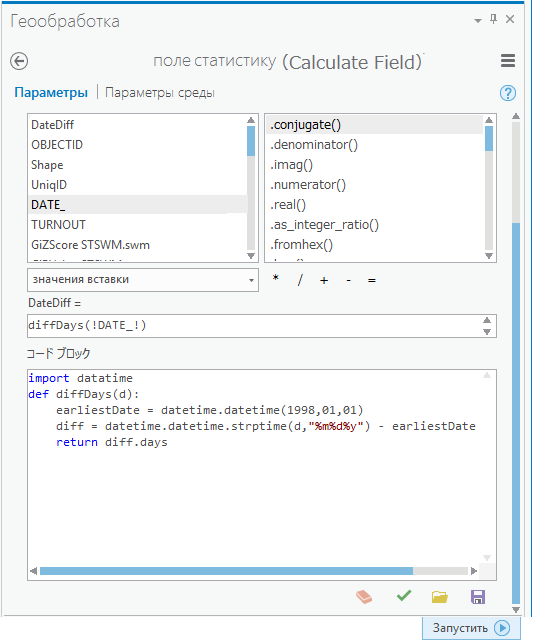The height and width of the screenshot is (640, 534).
Task: Click fields list scroll down arrow
Action: [x=251, y=256]
